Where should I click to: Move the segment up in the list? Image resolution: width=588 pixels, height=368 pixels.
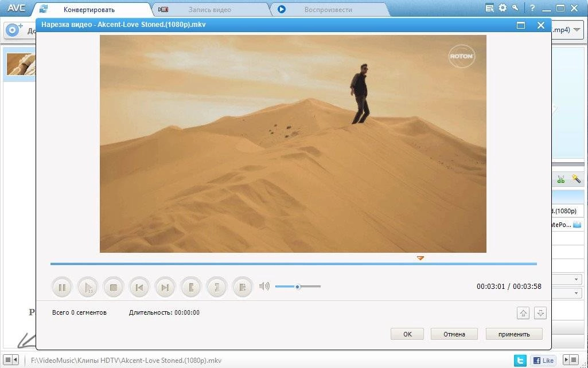pos(523,313)
